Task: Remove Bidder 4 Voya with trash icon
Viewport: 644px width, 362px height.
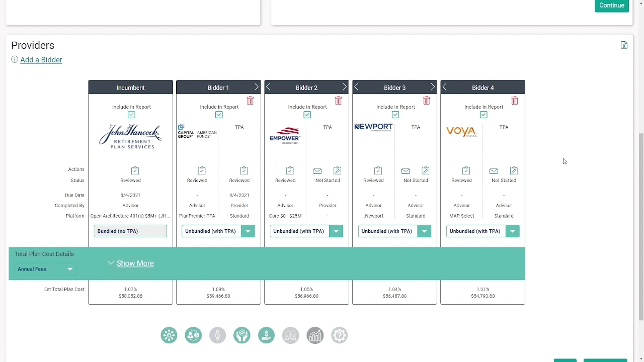Action: point(514,101)
